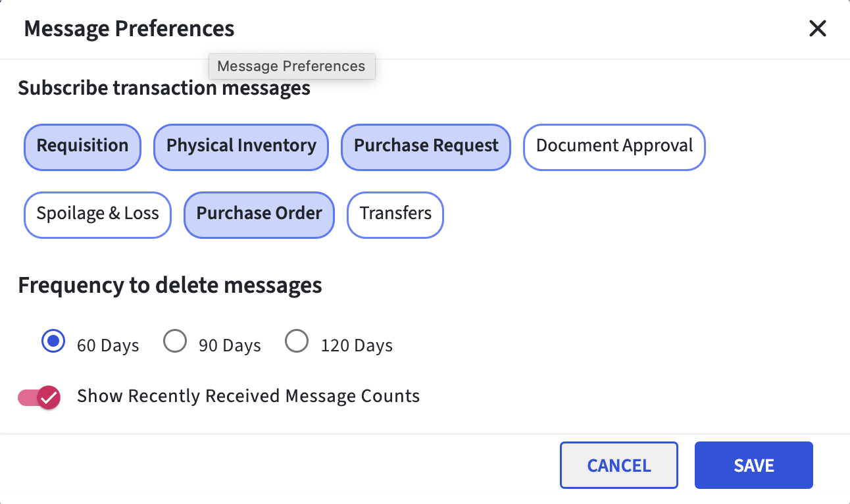Unsubscribe from Requisition messages
This screenshot has width=850, height=504.
pos(82,147)
